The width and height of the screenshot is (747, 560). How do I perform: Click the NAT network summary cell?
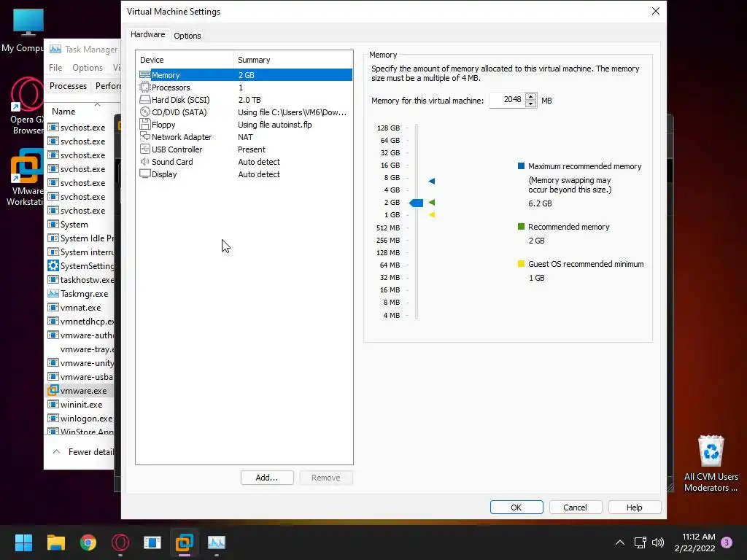(245, 137)
